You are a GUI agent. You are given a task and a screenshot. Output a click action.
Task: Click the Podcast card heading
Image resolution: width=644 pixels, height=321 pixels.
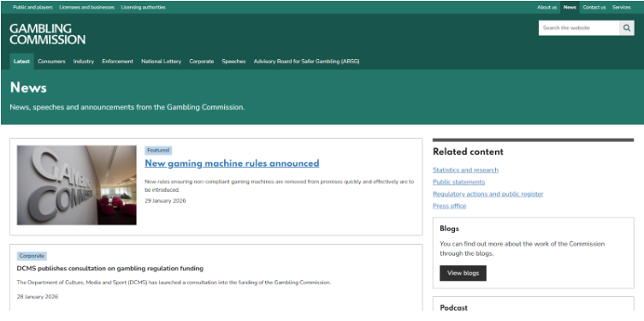(454, 307)
